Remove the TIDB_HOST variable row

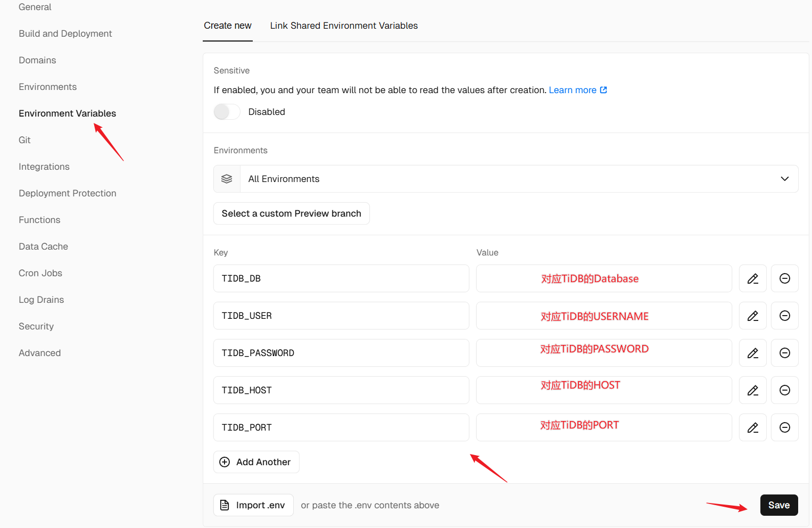click(784, 390)
